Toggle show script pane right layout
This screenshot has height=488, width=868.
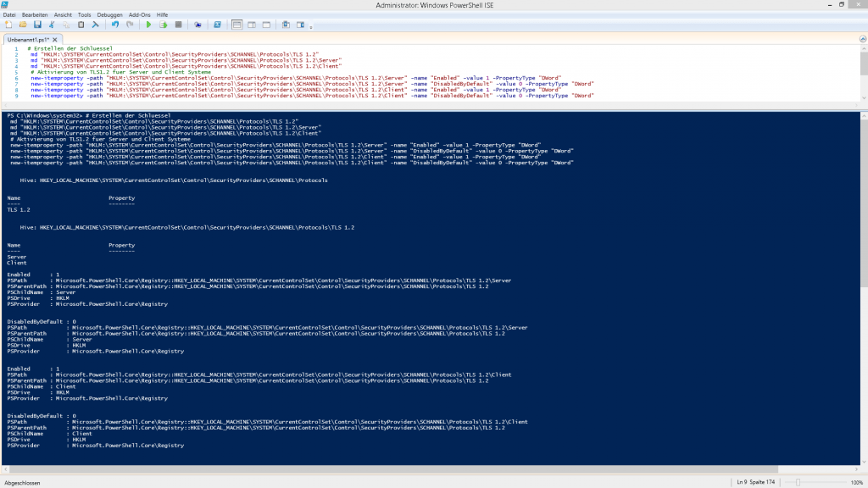tap(252, 25)
